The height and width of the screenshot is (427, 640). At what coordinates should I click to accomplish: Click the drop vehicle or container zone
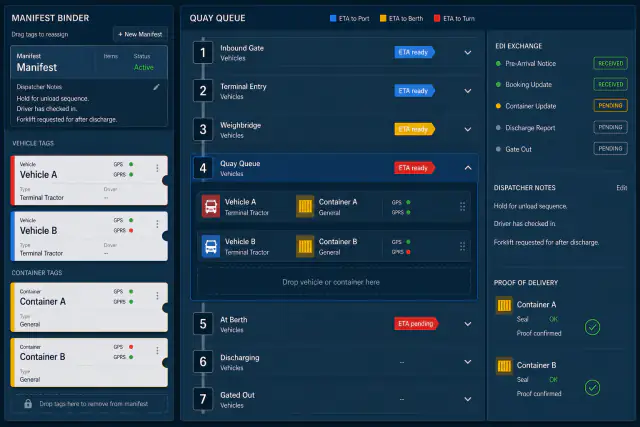(333, 282)
